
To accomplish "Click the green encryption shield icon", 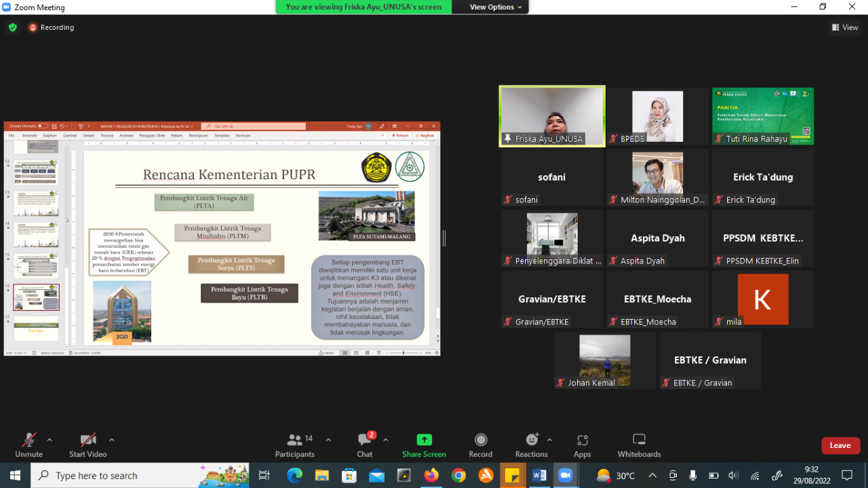I will 12,27.
